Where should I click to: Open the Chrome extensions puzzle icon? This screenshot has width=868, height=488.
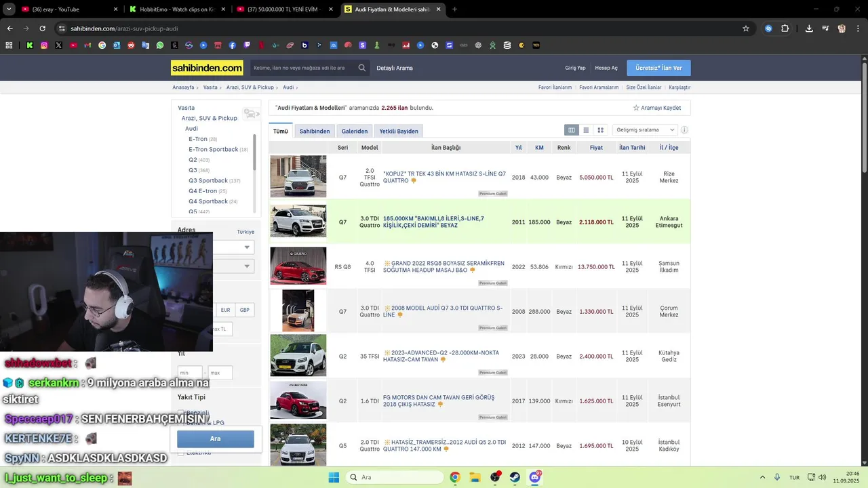pyautogui.click(x=785, y=28)
